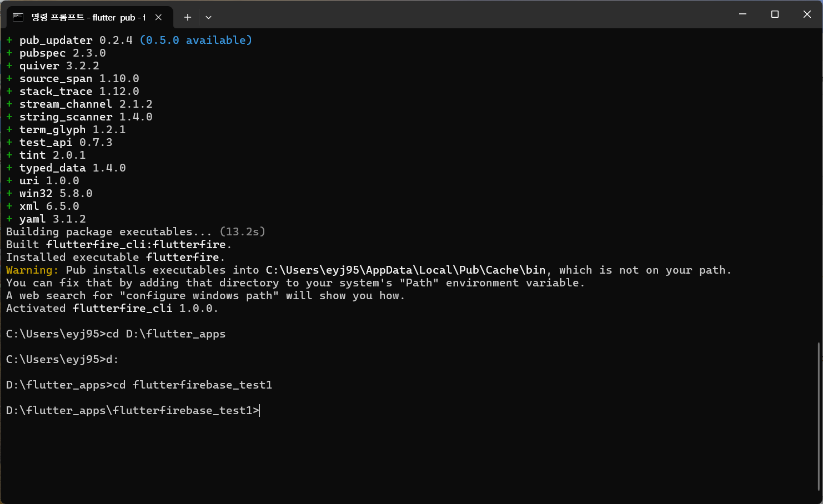Click the "yaml 3.1.2" line
Viewport: 823px width, 504px height.
pyautogui.click(x=46, y=219)
